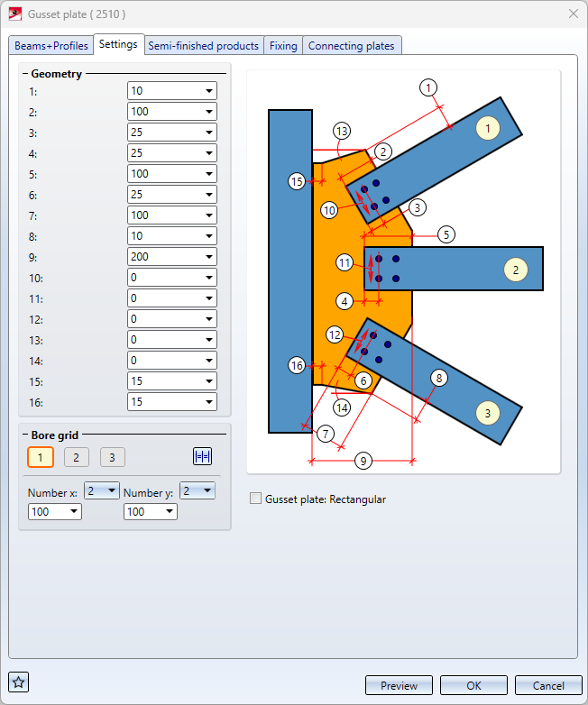Enable the Gusset plate: Rectangular checkbox
Image resolution: width=588 pixels, height=705 pixels.
(255, 499)
